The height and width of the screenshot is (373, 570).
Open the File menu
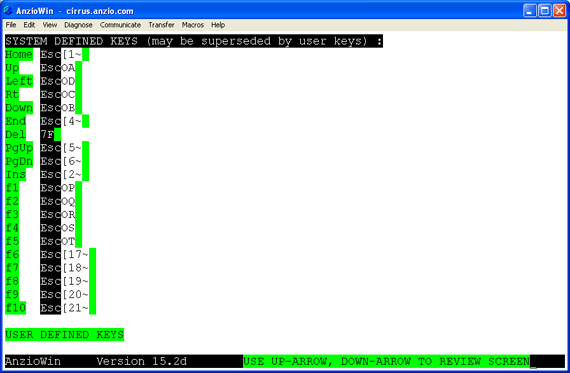(x=11, y=25)
